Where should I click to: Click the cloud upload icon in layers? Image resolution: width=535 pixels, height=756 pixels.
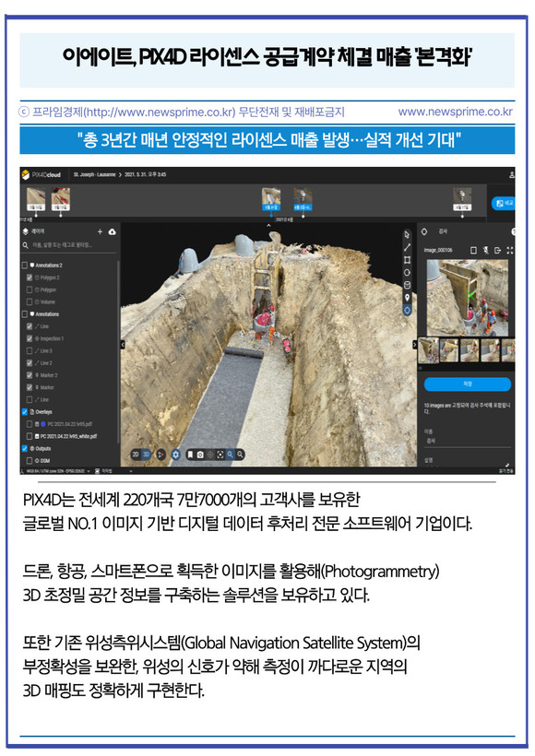pyautogui.click(x=113, y=232)
